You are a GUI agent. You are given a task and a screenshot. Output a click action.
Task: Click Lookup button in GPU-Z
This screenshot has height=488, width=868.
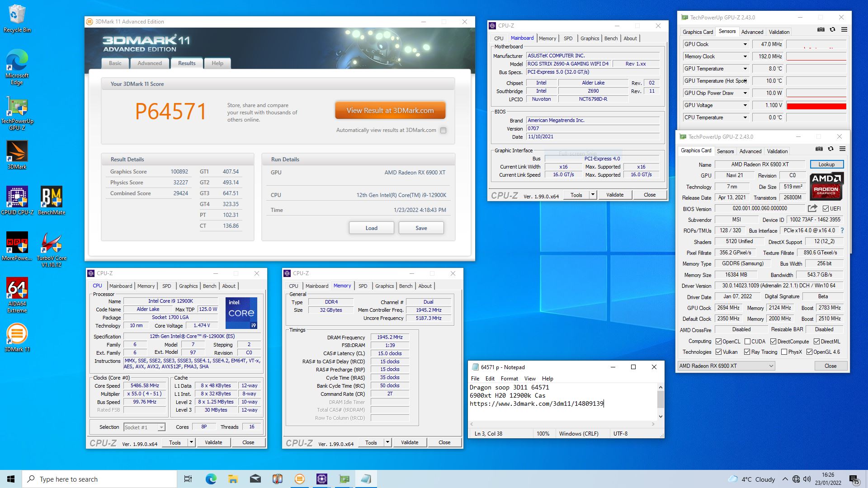point(826,164)
